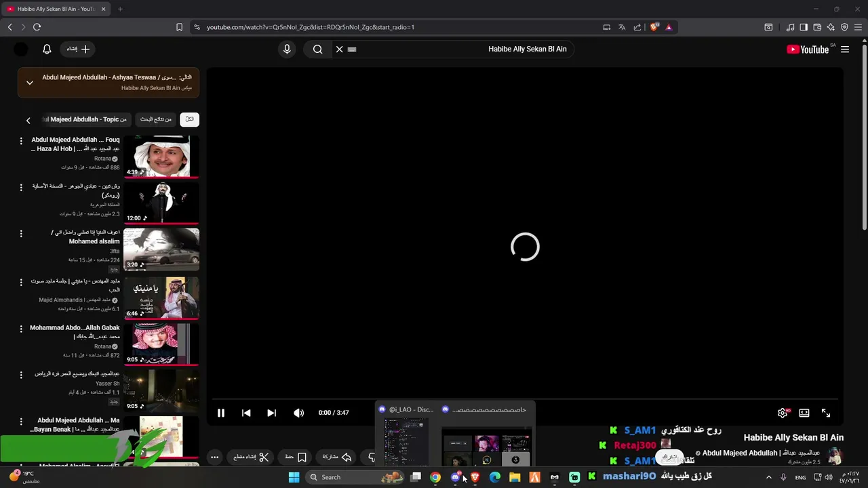The height and width of the screenshot is (488, 868).
Task: Save the video to a playlist
Action: click(x=296, y=457)
